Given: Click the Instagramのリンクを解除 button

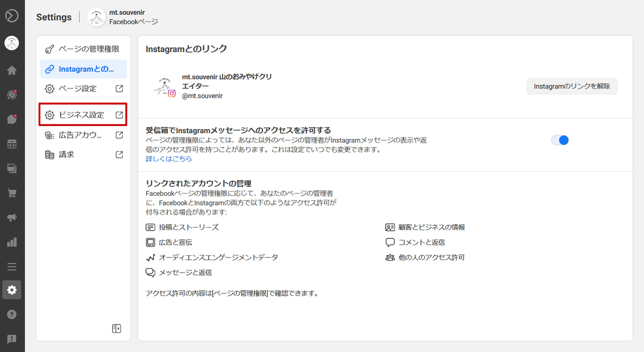Looking at the screenshot, I should click(572, 86).
